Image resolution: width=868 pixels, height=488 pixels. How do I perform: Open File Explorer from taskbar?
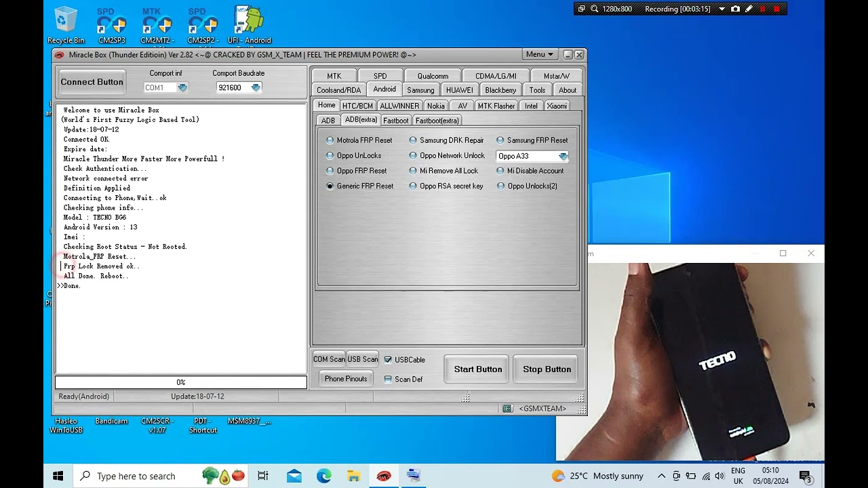click(x=353, y=476)
